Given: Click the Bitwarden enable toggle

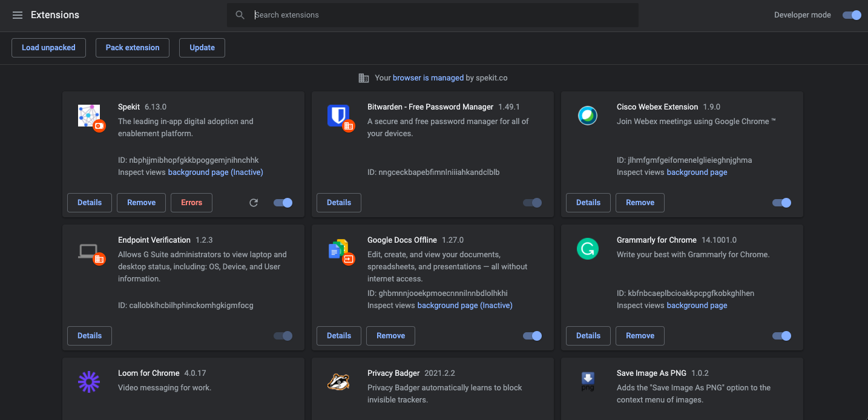Looking at the screenshot, I should tap(532, 203).
